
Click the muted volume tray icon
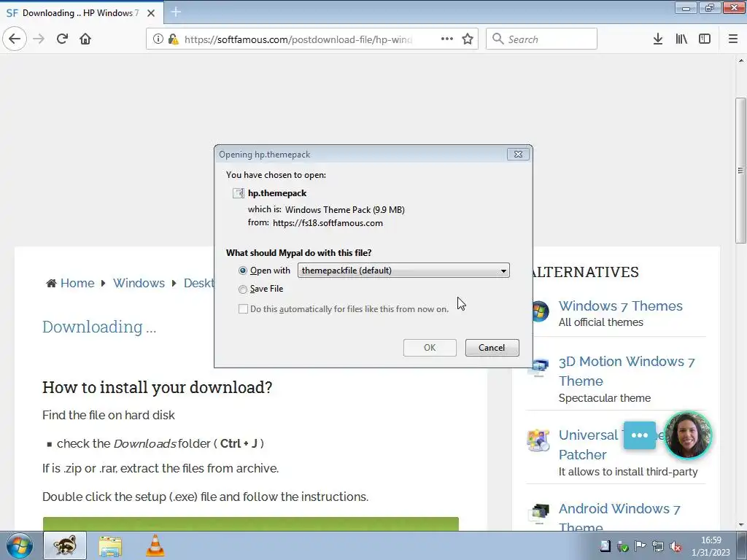coord(675,546)
